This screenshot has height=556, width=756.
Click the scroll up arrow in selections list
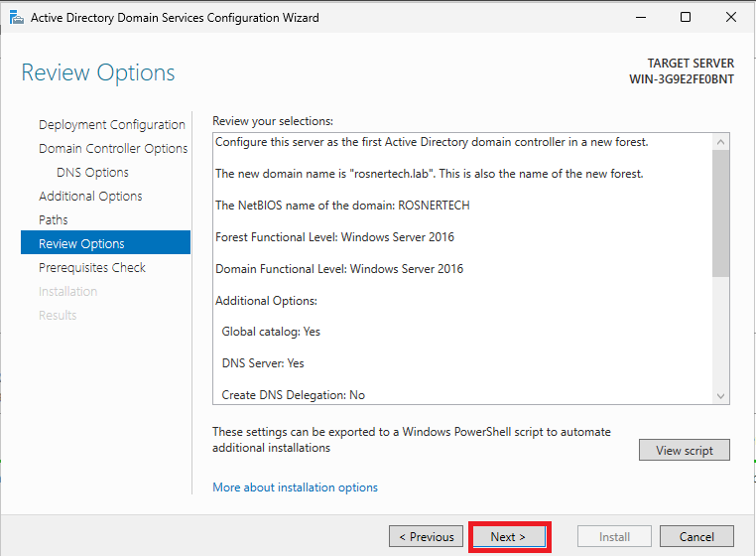point(721,142)
